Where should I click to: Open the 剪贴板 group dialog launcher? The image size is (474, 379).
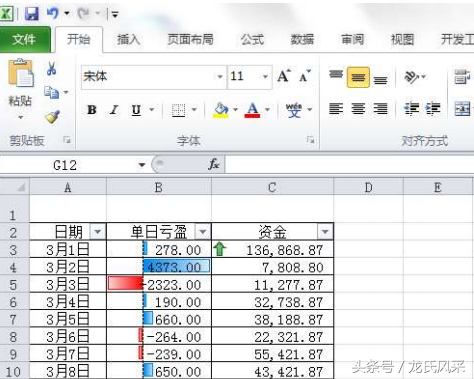point(67,140)
